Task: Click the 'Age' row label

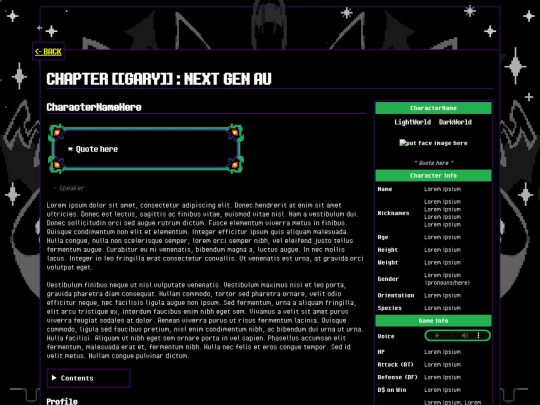Action: coord(383,237)
